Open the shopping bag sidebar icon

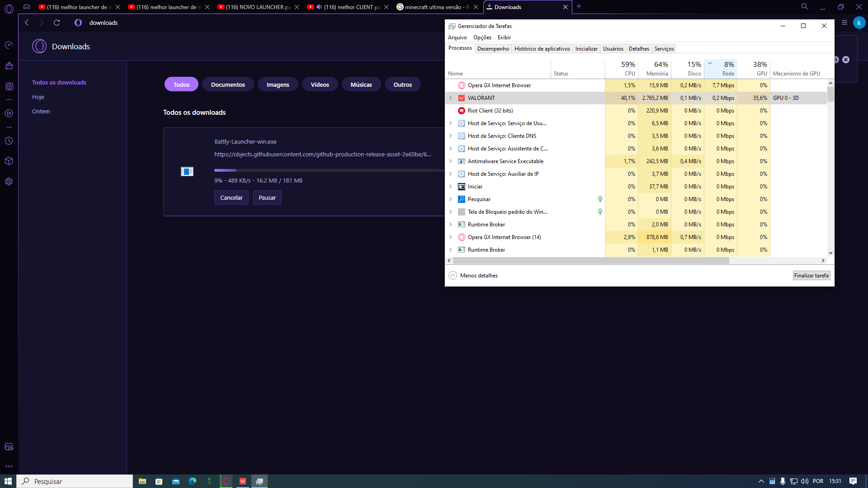(9, 66)
